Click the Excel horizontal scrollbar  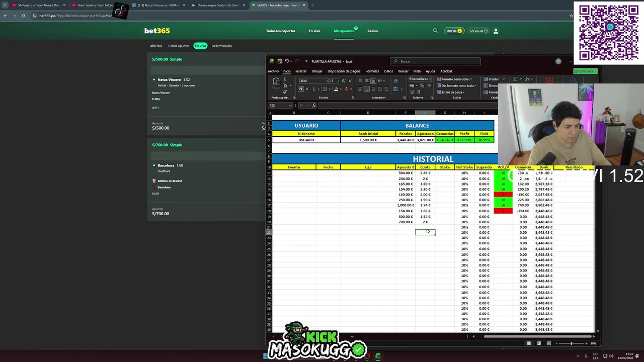[x=537, y=336]
